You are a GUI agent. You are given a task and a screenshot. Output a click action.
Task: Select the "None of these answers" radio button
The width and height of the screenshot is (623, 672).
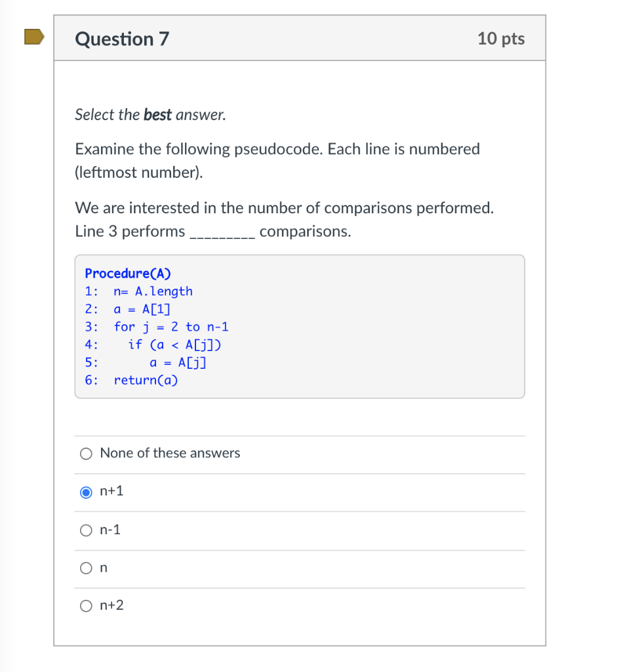tap(85, 453)
